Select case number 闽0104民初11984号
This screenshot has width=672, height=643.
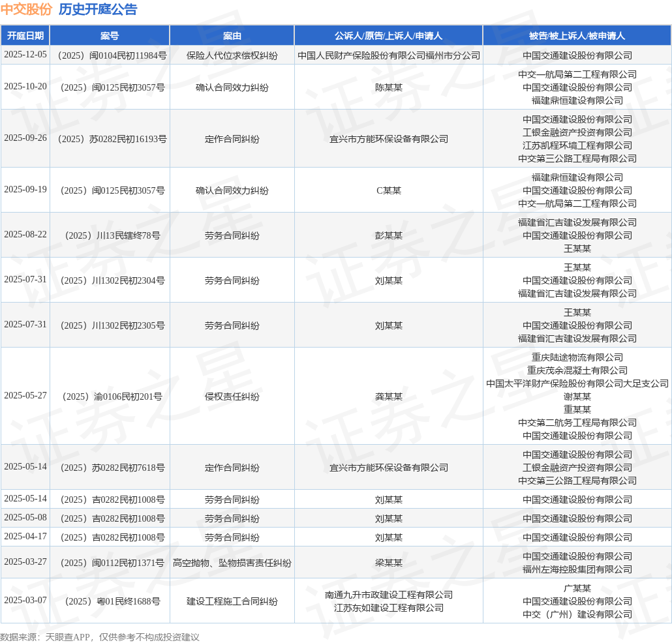(112, 55)
